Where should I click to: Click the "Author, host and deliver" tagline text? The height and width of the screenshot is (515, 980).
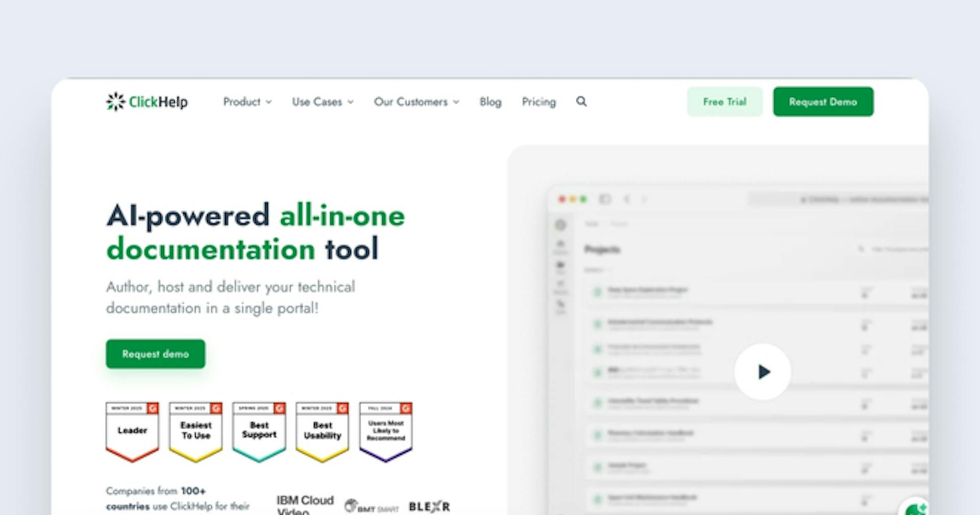pyautogui.click(x=231, y=298)
